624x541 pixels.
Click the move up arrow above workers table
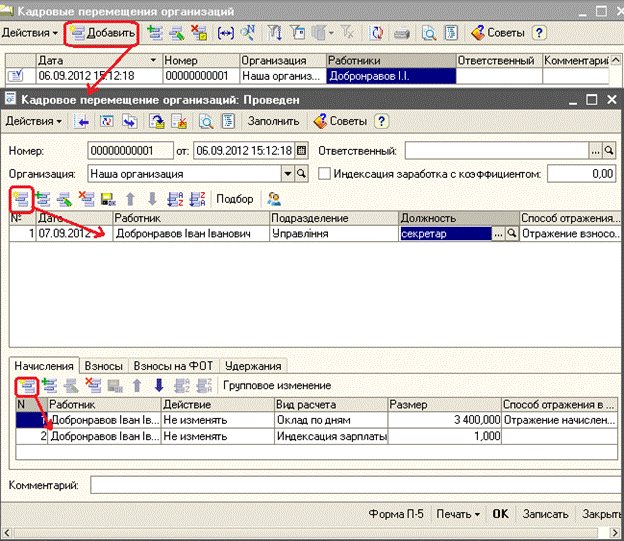coord(131,199)
